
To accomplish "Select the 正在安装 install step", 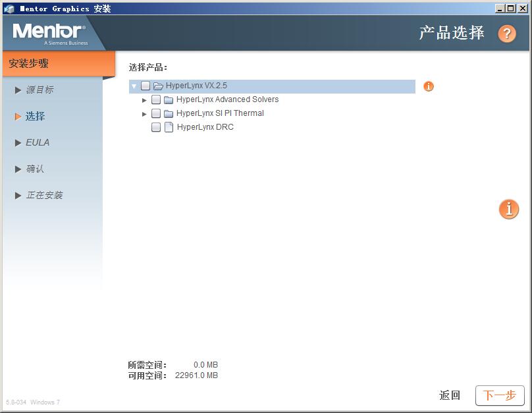I will pyautogui.click(x=44, y=195).
